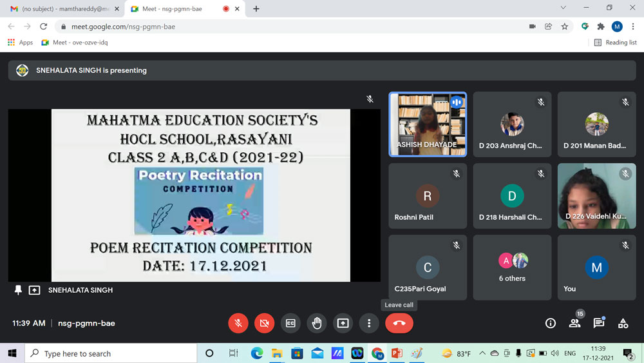Unmute the microphone in call controls
644x363 pixels.
coord(238,323)
